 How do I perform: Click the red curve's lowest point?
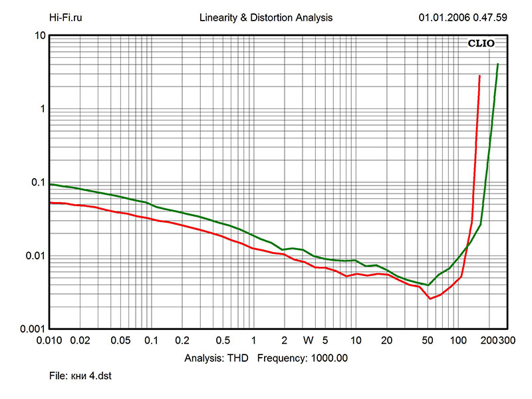point(430,299)
